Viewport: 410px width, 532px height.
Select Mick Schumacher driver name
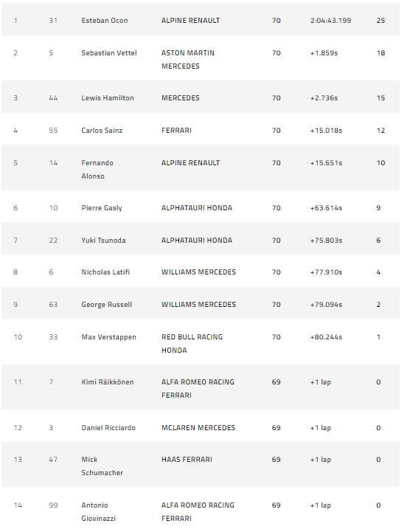pos(102,466)
